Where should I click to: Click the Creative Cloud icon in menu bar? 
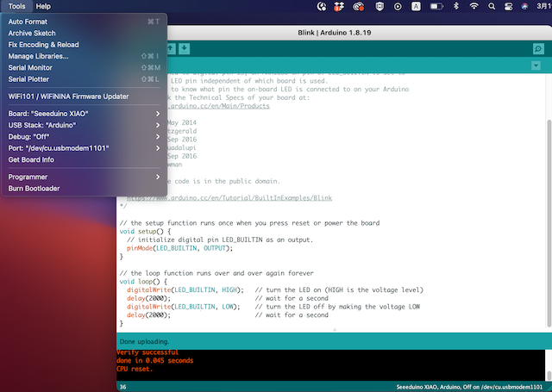click(359, 6)
